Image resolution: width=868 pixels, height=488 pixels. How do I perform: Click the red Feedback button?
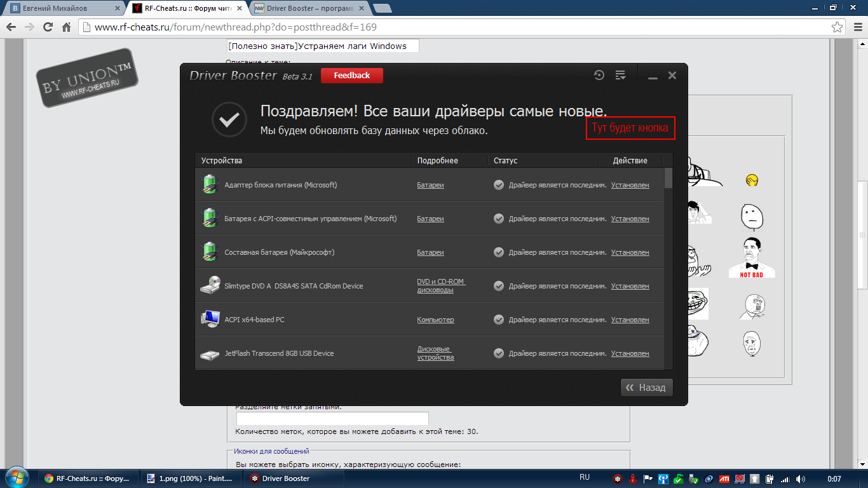pos(352,75)
